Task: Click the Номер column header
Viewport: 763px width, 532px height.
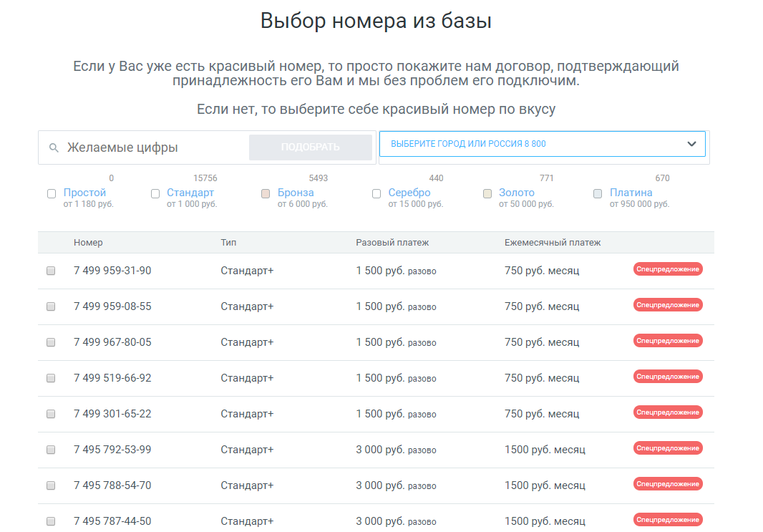Action: 89,243
